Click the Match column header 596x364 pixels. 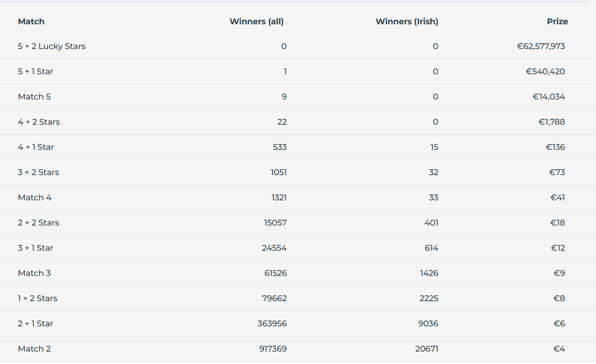[31, 22]
